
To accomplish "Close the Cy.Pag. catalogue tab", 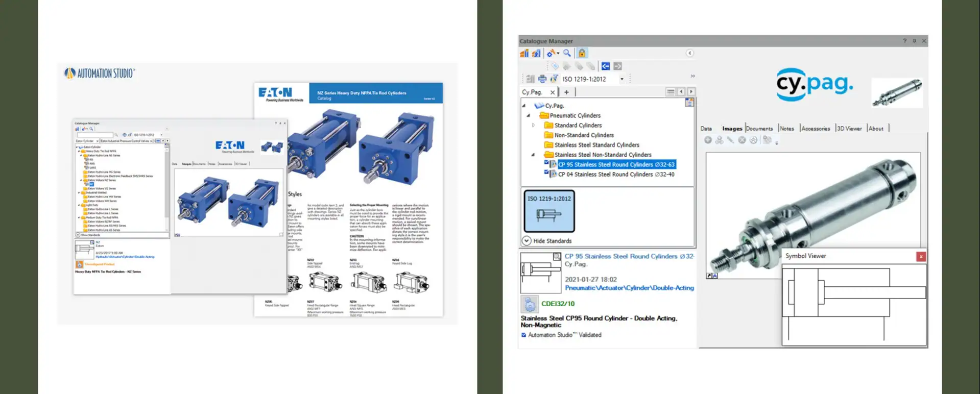I will pos(552,92).
